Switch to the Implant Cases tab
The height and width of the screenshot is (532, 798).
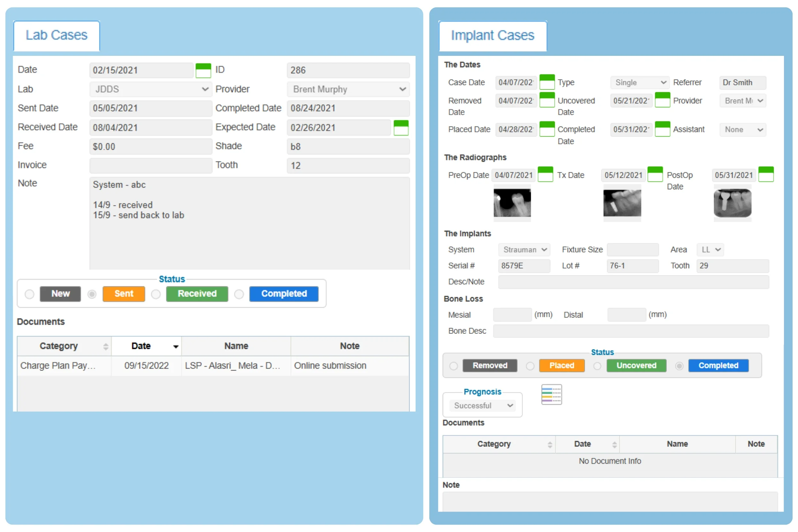[x=492, y=35]
